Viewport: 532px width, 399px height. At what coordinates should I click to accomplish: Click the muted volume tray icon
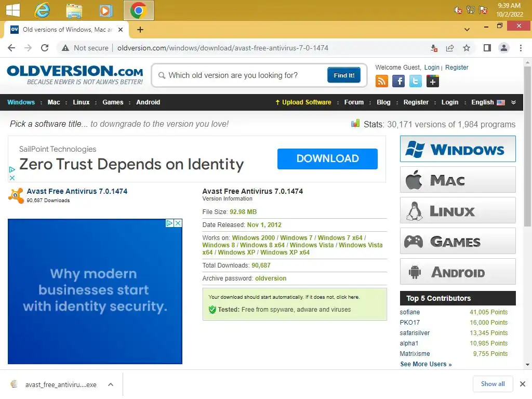click(x=458, y=10)
